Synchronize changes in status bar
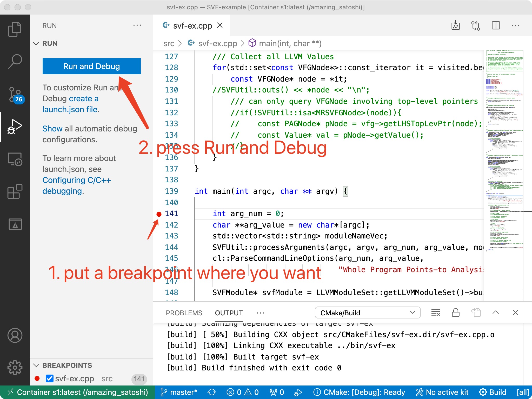The width and height of the screenshot is (532, 399). point(212,392)
